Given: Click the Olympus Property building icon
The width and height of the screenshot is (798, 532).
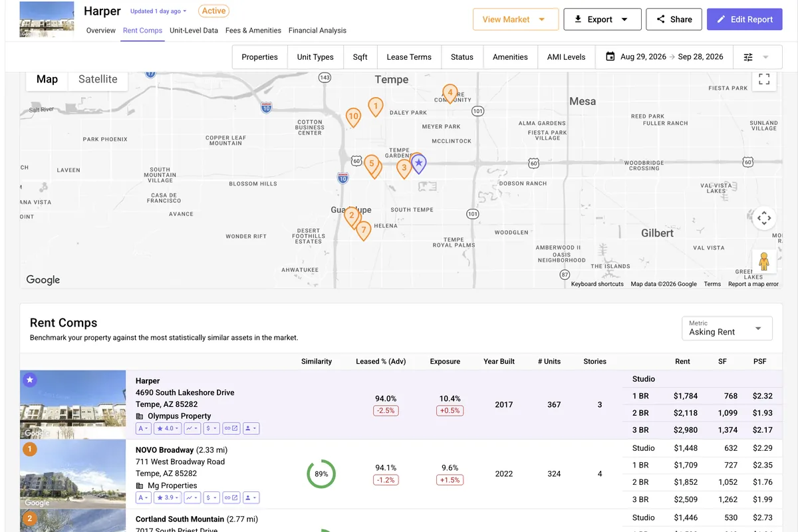Looking at the screenshot, I should (140, 416).
